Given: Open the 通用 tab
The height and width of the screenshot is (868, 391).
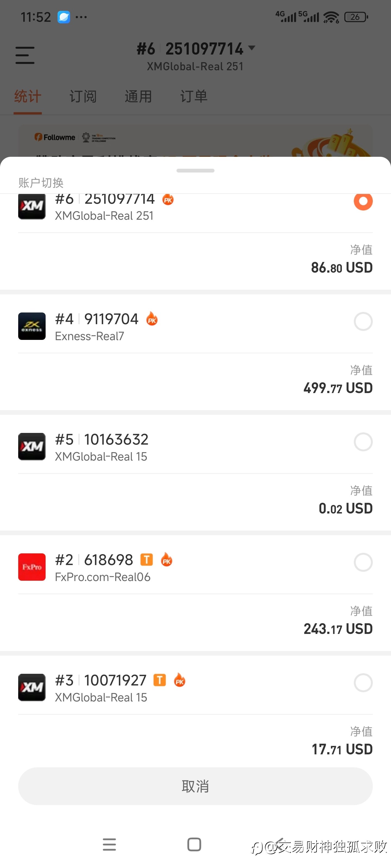Looking at the screenshot, I should (x=138, y=96).
